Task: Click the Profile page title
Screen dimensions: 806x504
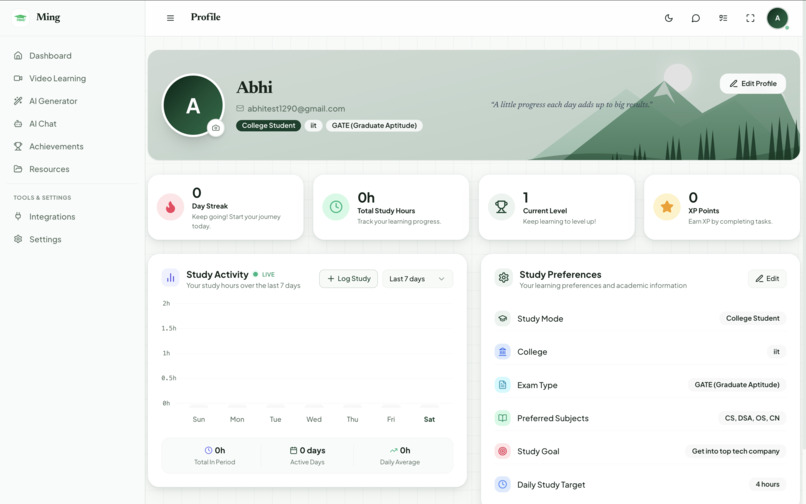Action: coord(206,17)
